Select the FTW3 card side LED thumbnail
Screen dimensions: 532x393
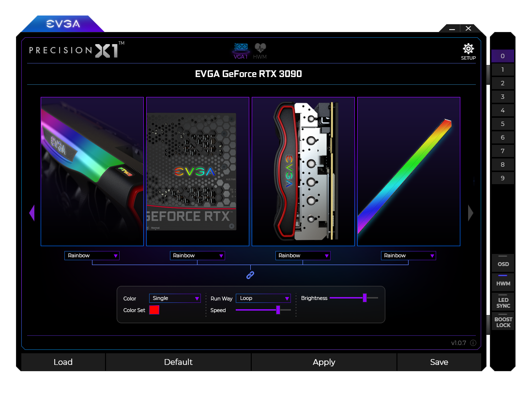click(x=92, y=172)
